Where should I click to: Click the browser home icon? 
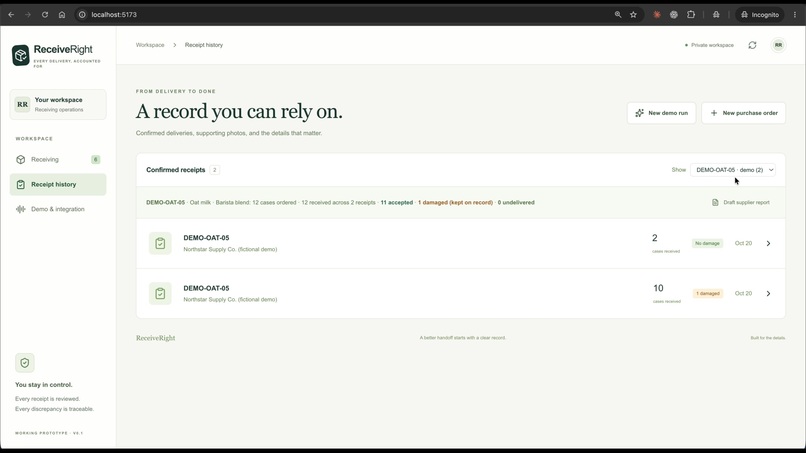[62, 15]
